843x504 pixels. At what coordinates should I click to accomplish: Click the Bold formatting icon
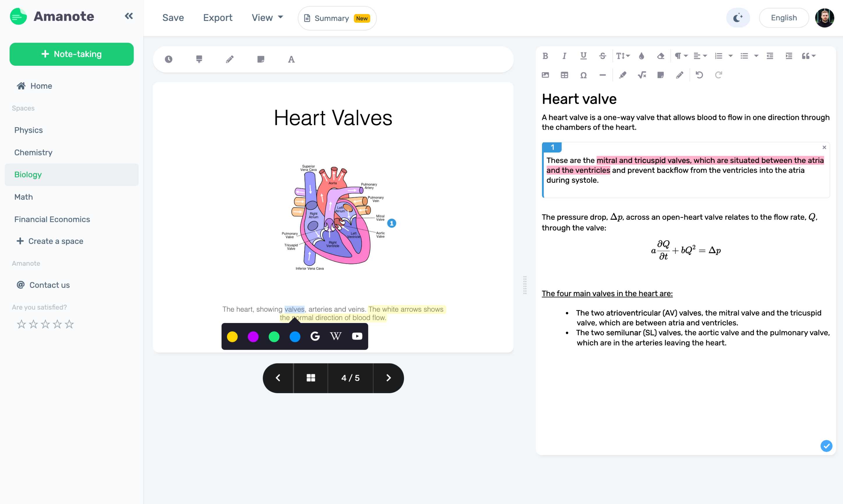click(546, 55)
